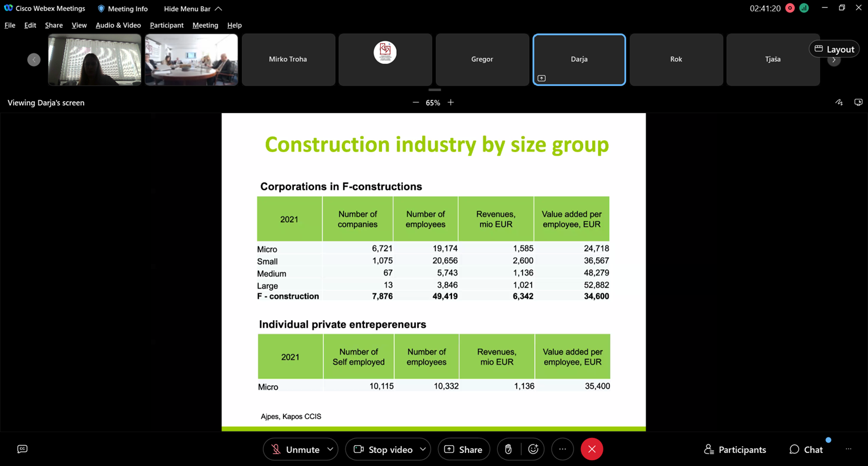Stop video with the camera button
Image resolution: width=868 pixels, height=466 pixels.
(383, 449)
